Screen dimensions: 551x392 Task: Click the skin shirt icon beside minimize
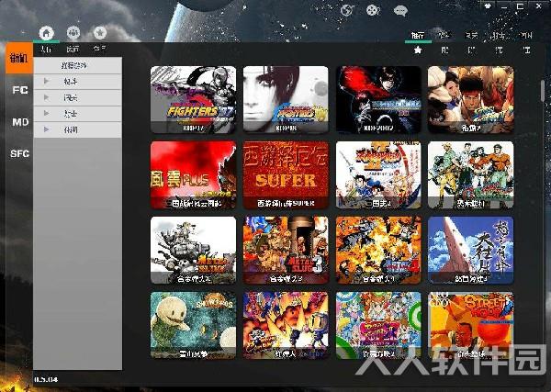coord(488,6)
